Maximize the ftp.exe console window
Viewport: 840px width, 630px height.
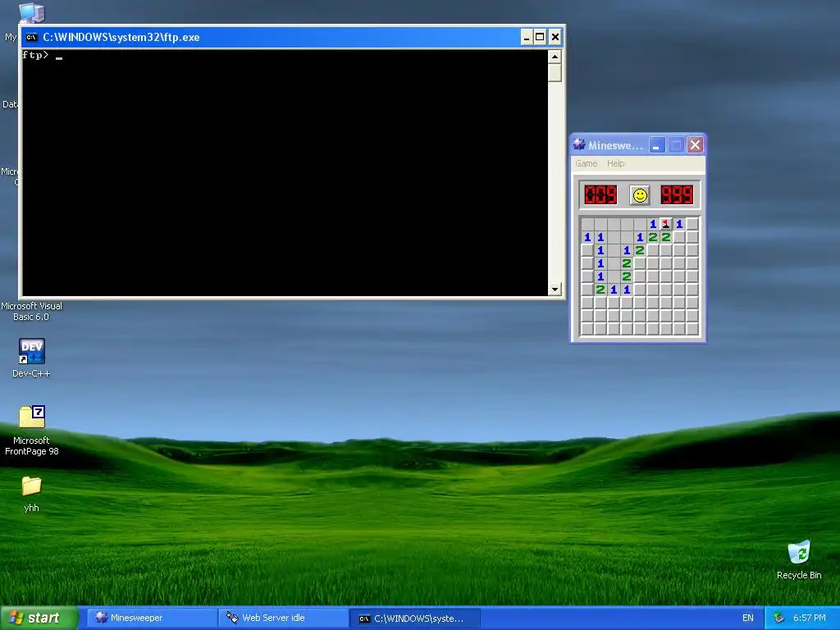click(540, 37)
